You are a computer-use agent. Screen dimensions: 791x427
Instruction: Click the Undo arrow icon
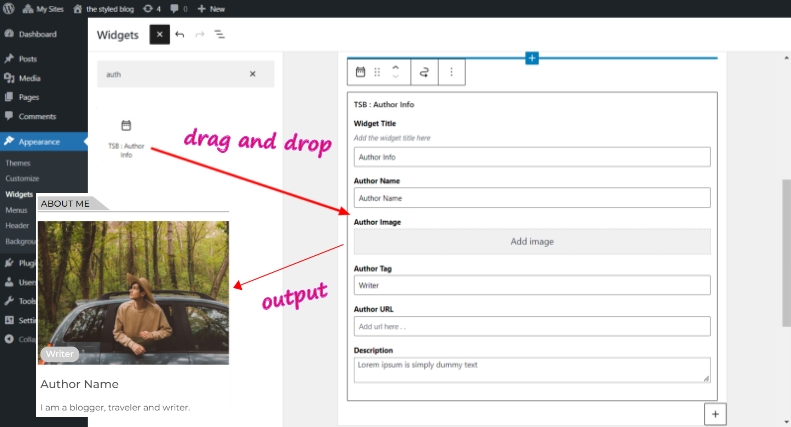coord(180,34)
